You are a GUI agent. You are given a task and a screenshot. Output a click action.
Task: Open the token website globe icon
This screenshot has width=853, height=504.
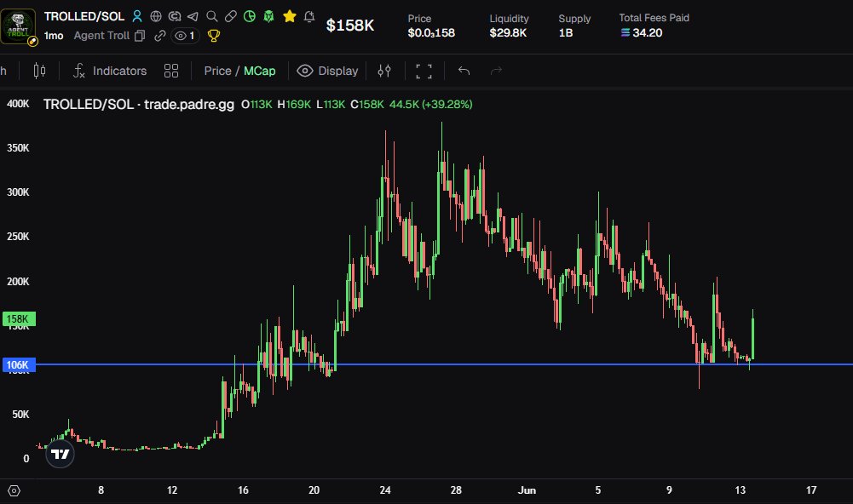pyautogui.click(x=156, y=16)
